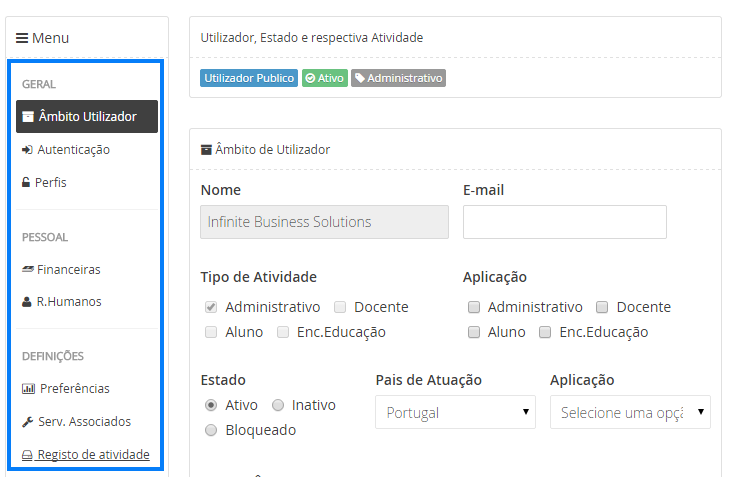Click the wrench icon beside Serv. Associados

pos(27,422)
